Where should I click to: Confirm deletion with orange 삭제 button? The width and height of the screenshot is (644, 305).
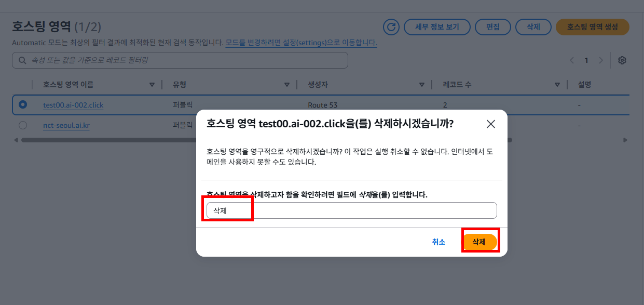(x=480, y=241)
